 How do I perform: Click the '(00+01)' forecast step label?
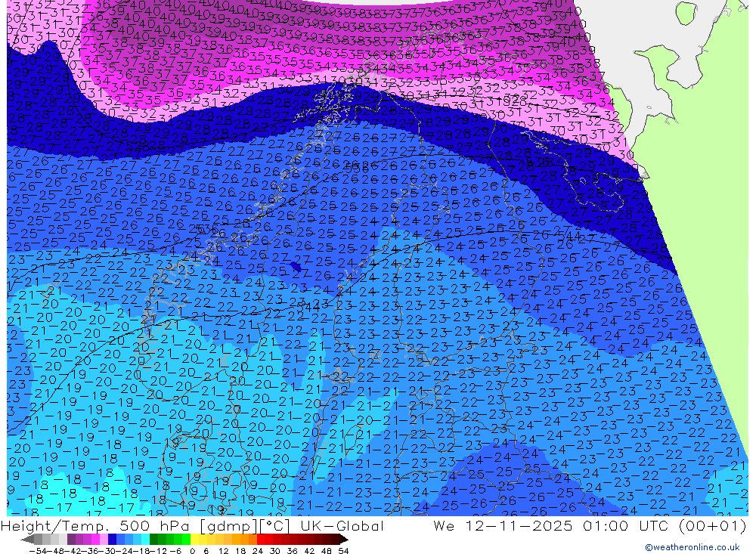pyautogui.click(x=712, y=525)
